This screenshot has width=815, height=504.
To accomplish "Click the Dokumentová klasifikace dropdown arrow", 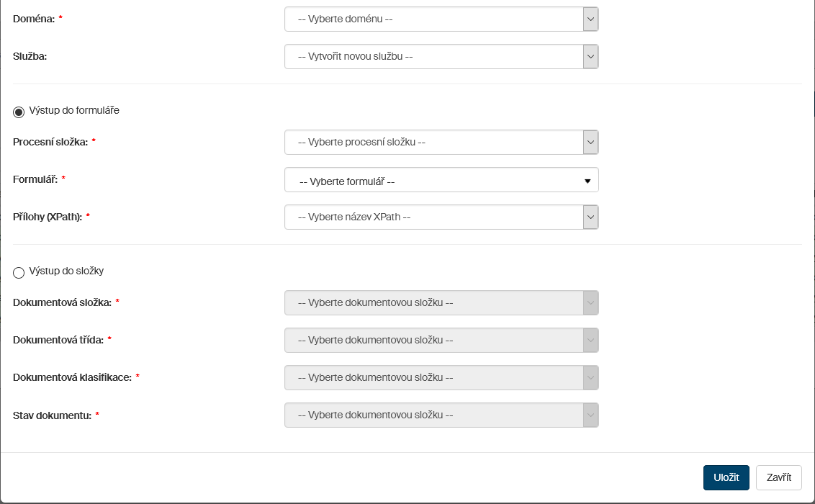I will [590, 378].
